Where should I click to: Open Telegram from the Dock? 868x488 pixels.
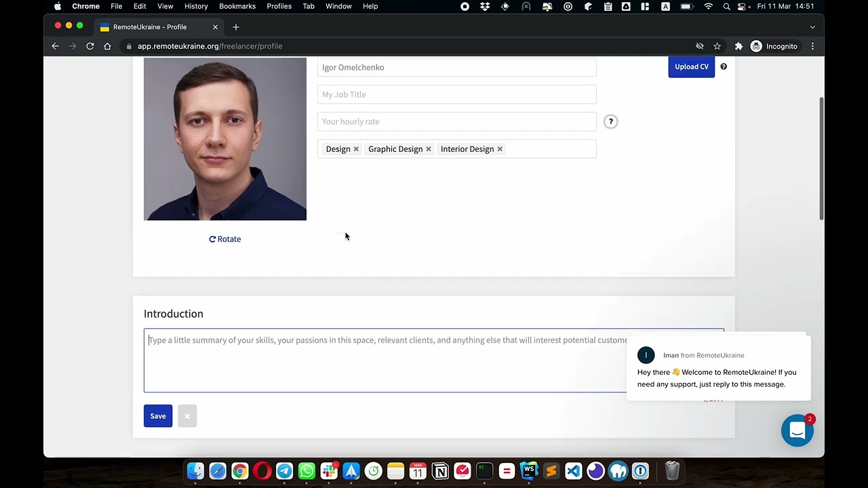[285, 470]
